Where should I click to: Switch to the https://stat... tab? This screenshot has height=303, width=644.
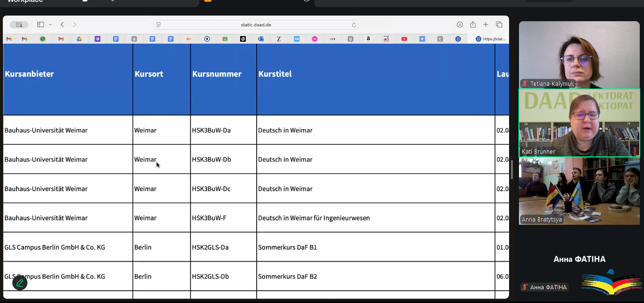(491, 39)
